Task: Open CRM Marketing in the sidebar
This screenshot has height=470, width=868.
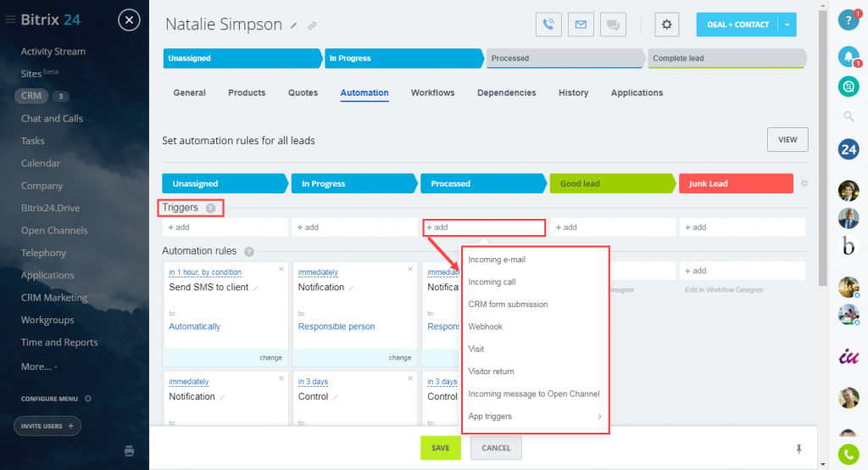Action: tap(54, 298)
